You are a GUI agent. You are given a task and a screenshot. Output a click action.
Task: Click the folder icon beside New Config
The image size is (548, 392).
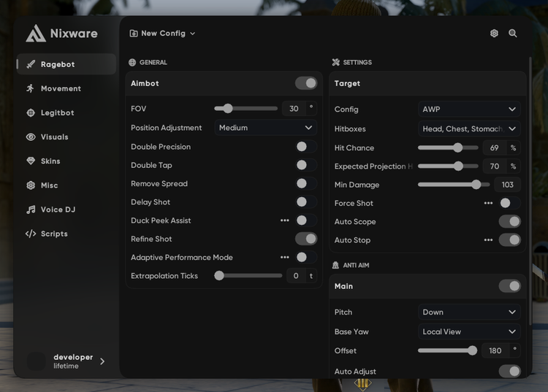click(x=134, y=34)
